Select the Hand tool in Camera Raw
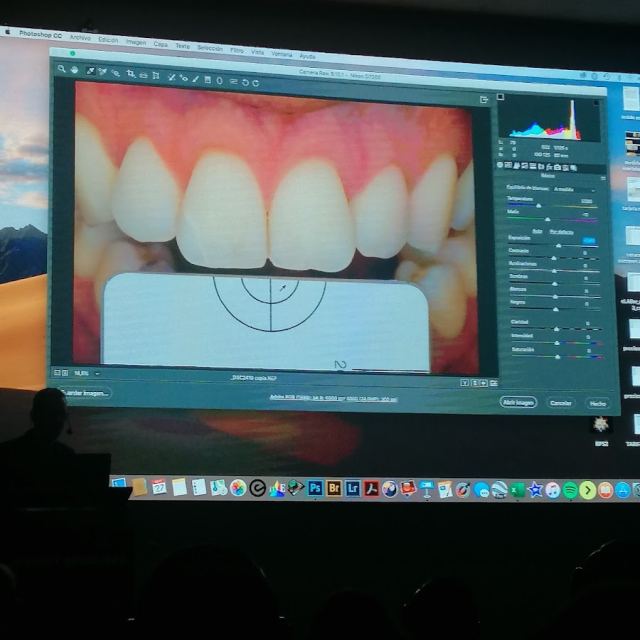The image size is (640, 640). [74, 70]
